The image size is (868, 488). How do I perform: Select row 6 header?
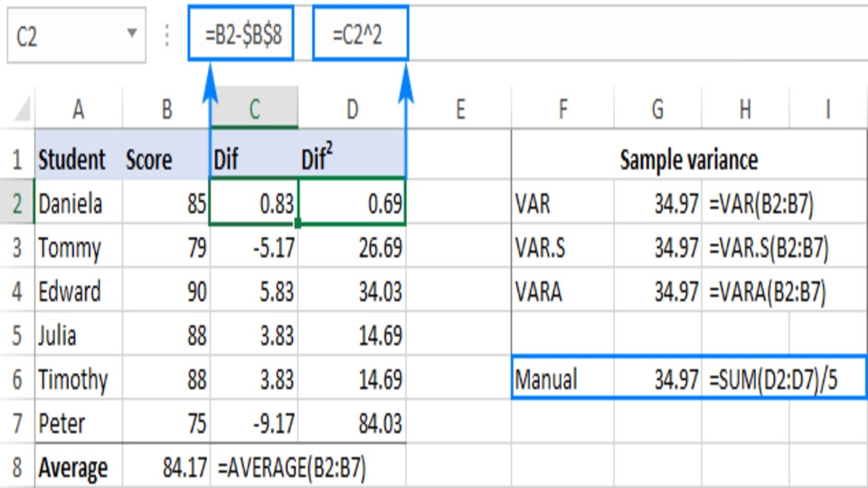[x=17, y=379]
